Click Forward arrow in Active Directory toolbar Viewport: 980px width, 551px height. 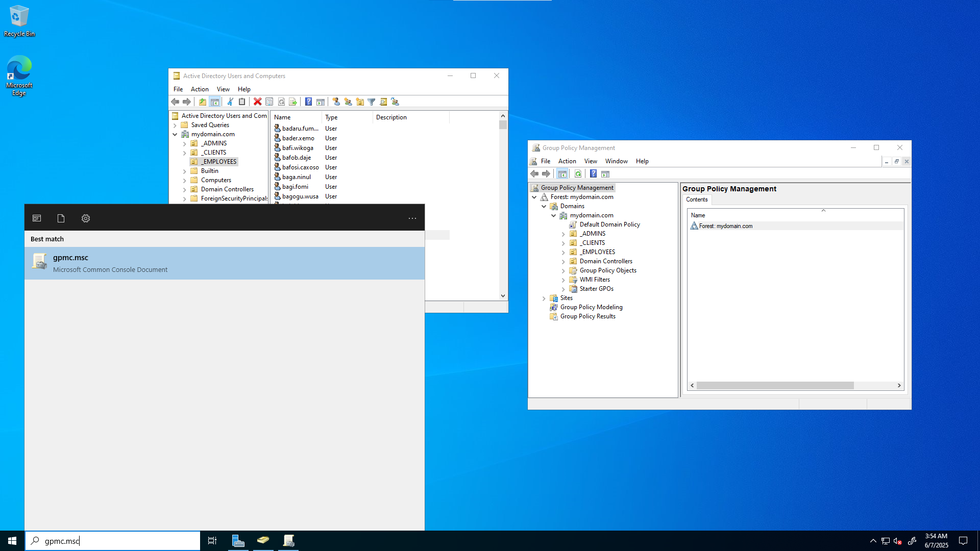click(x=187, y=102)
